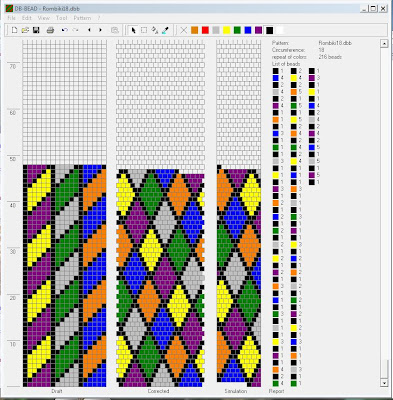Select the fill bucket tool
Screen dimensions: 393x400
[x=155, y=30]
